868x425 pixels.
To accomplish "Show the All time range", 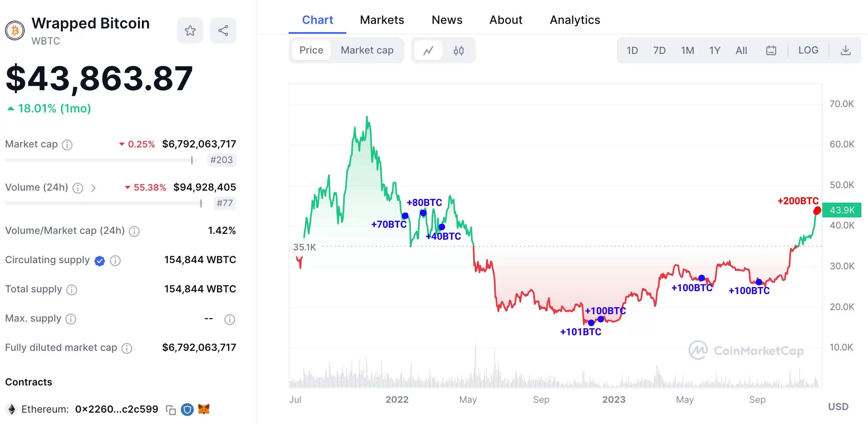I will [x=741, y=51].
